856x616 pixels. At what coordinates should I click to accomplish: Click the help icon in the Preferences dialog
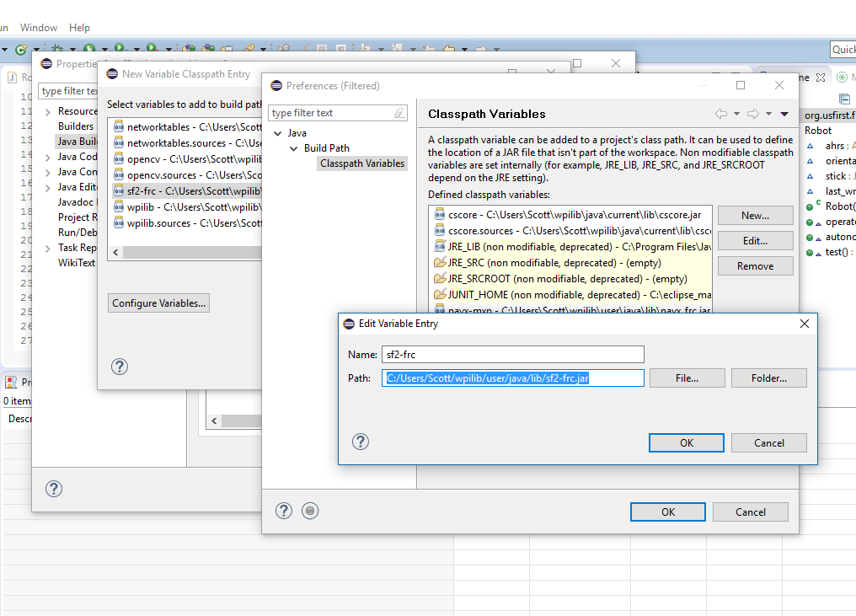pyautogui.click(x=284, y=511)
